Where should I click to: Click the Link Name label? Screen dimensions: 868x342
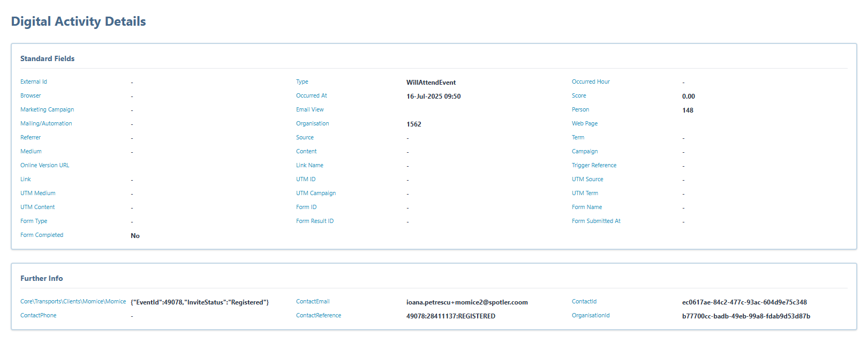tap(310, 165)
